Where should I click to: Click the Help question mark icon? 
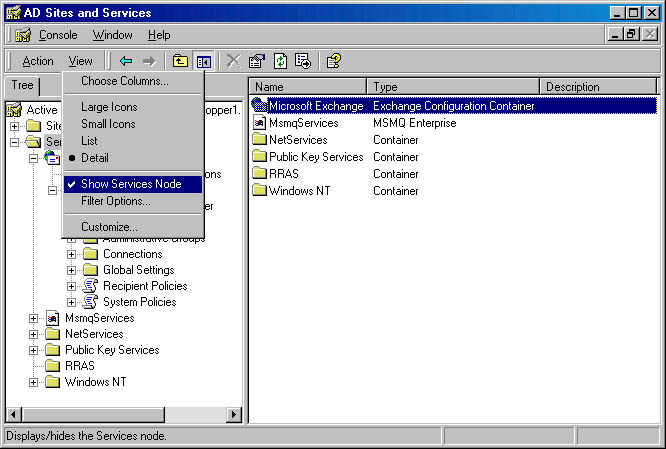[x=333, y=61]
